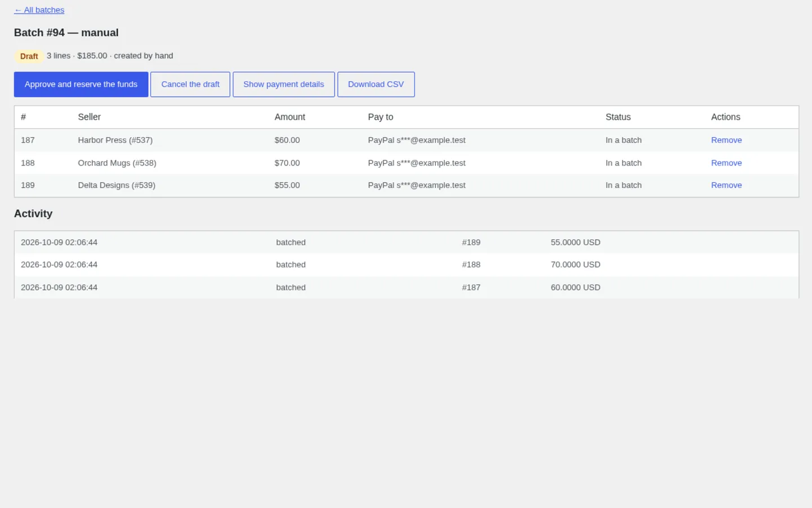
Task: Click activity entry #188
Action: [x=471, y=265]
